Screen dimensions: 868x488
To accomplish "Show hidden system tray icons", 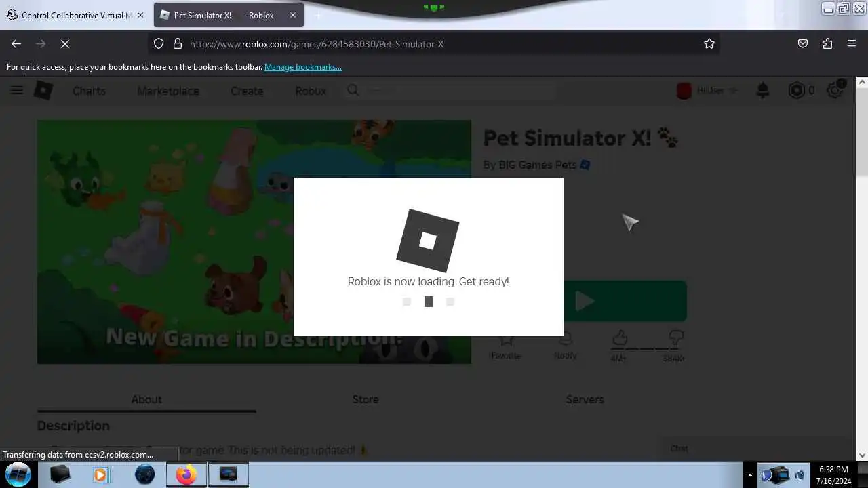I will [749, 475].
